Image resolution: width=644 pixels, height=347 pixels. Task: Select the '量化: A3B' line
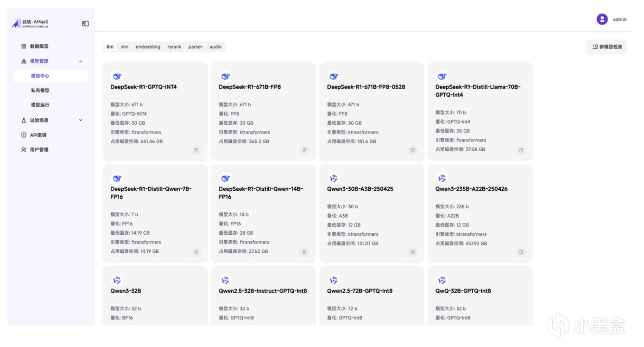[x=337, y=216]
